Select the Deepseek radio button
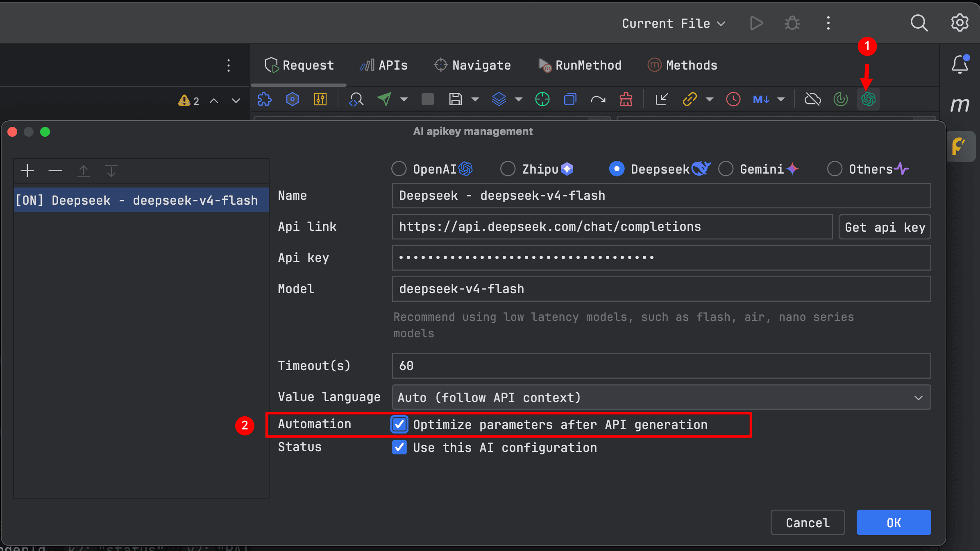 [x=617, y=169]
